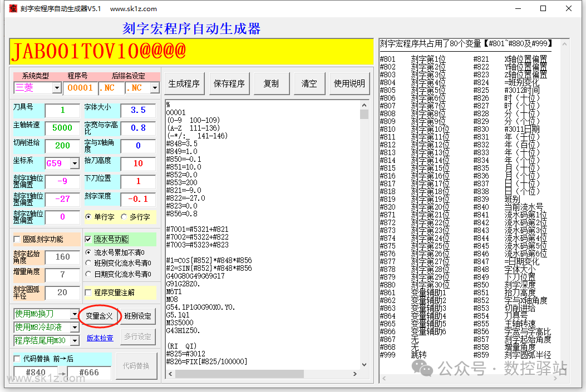Select 流水号累加不清0 option
The width and height of the screenshot is (586, 392).
pos(88,252)
